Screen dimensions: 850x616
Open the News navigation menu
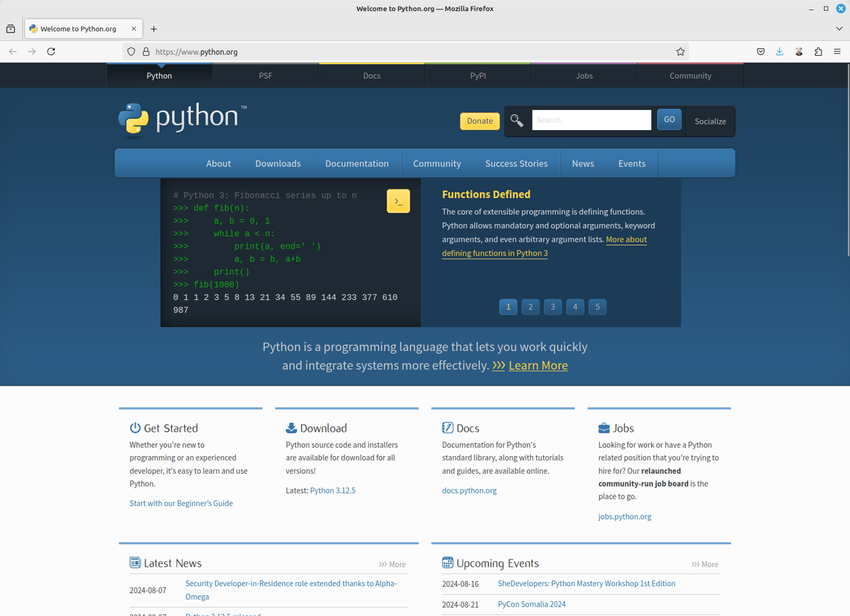pos(583,163)
